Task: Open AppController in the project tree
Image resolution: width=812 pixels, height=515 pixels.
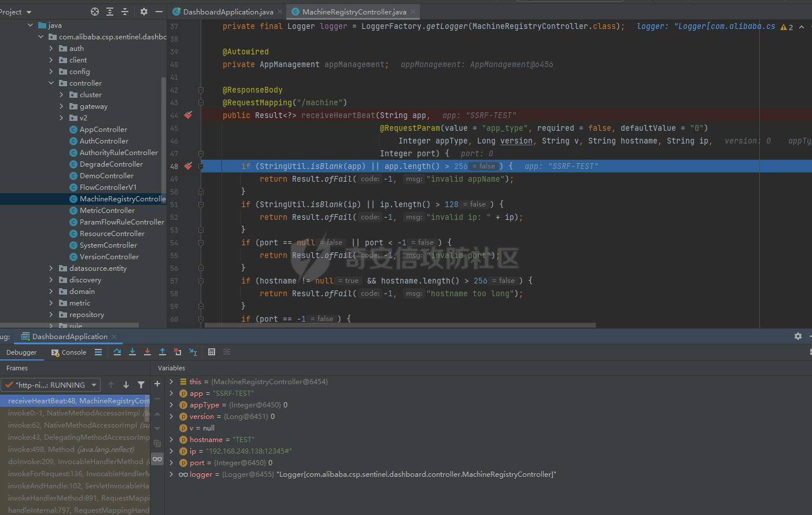Action: coord(103,130)
